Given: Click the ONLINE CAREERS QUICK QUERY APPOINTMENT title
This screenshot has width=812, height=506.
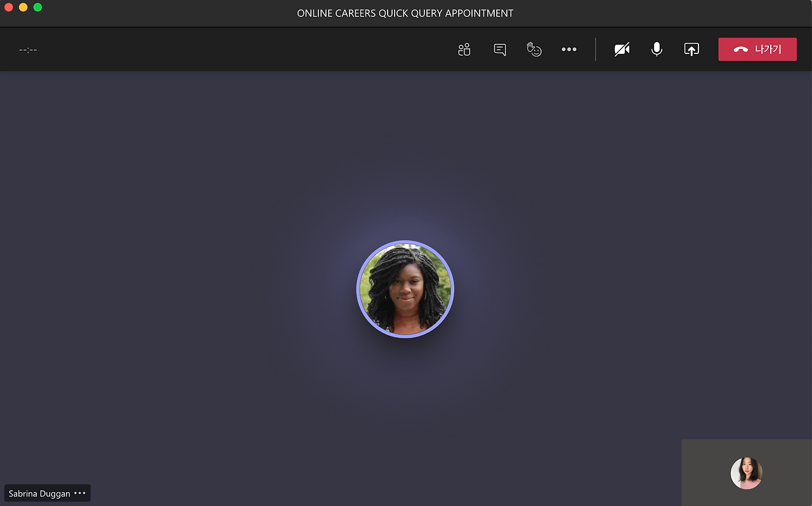Looking at the screenshot, I should pyautogui.click(x=405, y=13).
